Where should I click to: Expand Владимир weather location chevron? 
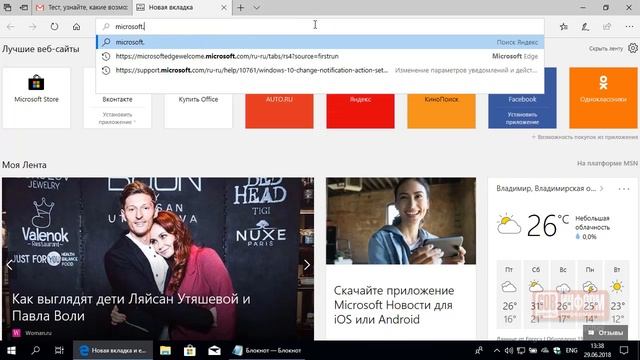[602, 189]
